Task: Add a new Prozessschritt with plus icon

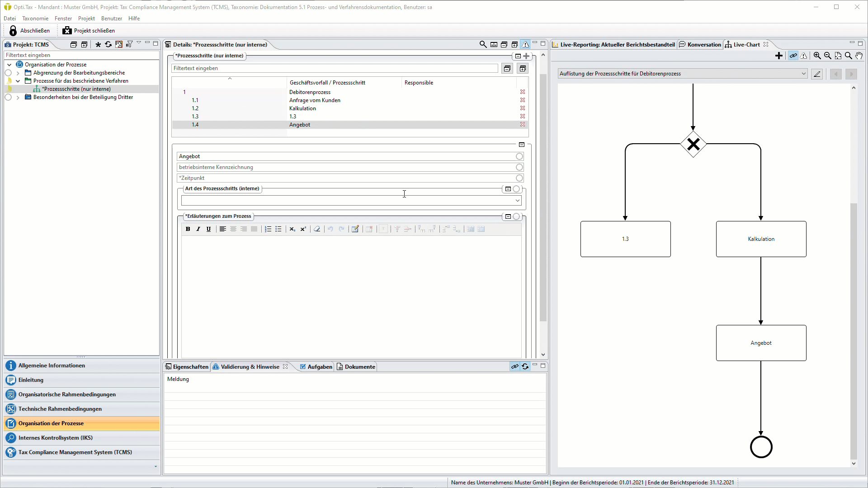Action: [526, 56]
